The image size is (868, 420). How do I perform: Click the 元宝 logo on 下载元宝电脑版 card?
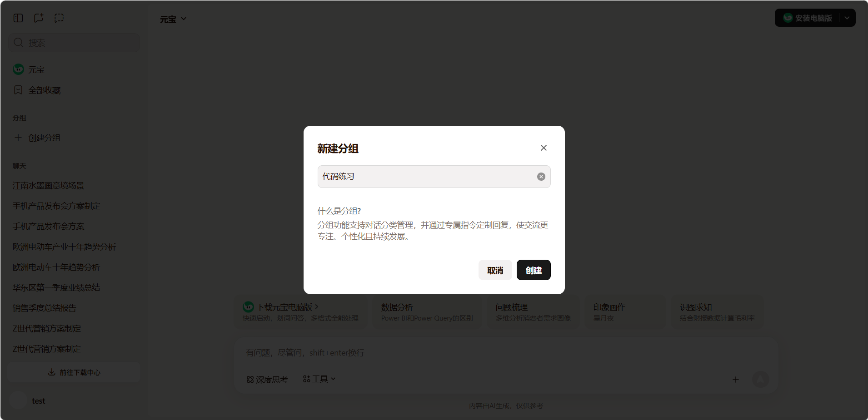[x=248, y=307]
